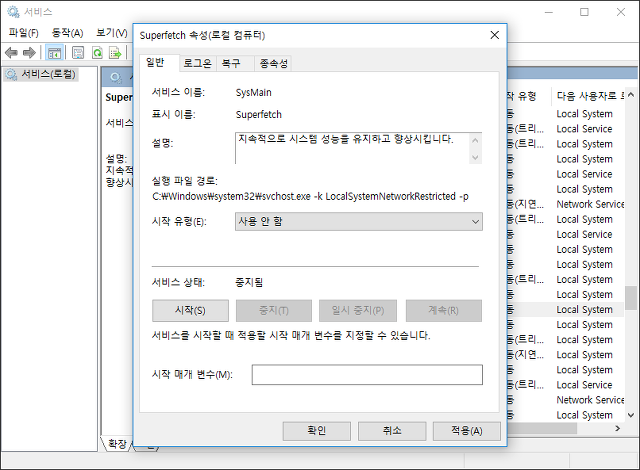
Task: Open the Properties toolbar icon
Action: pos(78,53)
